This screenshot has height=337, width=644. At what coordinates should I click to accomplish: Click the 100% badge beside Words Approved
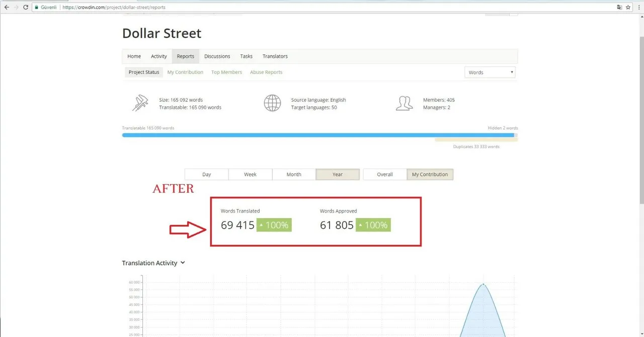pos(373,225)
